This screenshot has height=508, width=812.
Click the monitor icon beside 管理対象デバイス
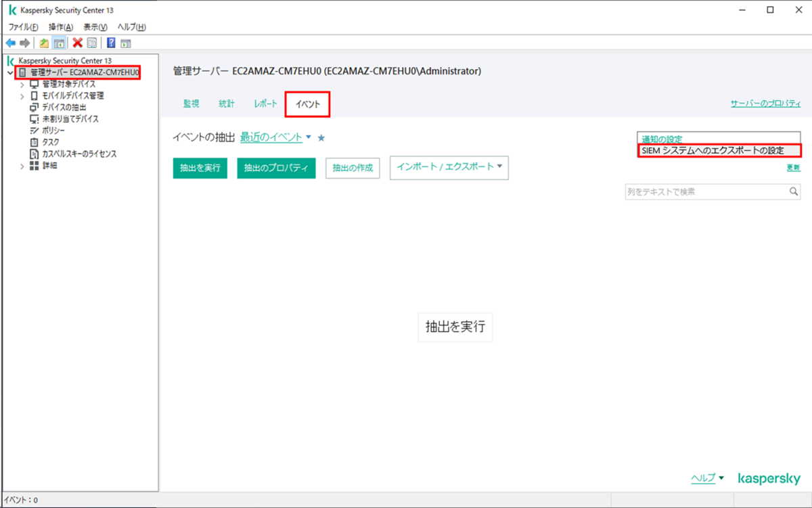(x=35, y=84)
